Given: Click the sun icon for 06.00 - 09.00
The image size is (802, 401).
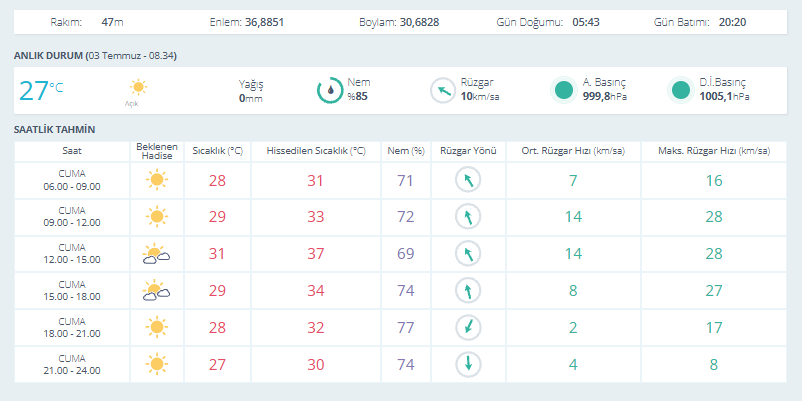Looking at the screenshot, I should 157,180.
